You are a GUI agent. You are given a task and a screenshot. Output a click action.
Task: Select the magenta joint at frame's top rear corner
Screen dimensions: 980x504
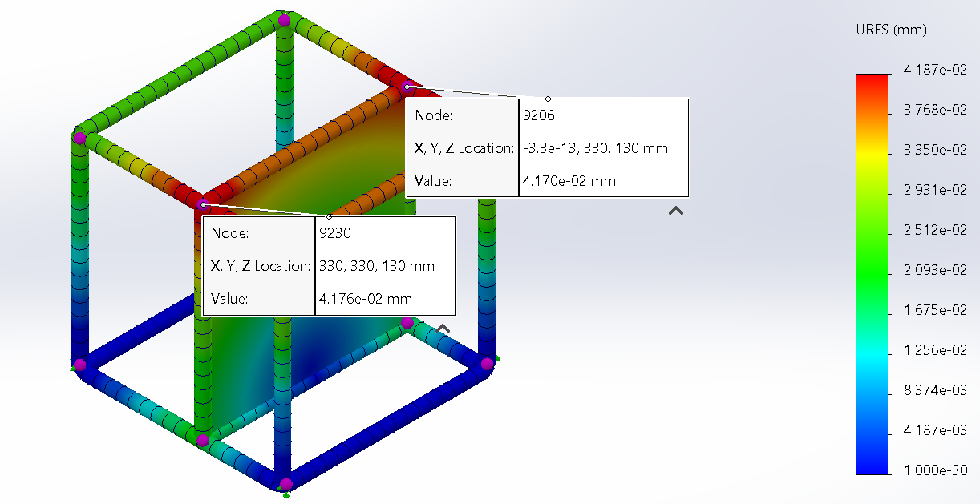click(x=284, y=20)
